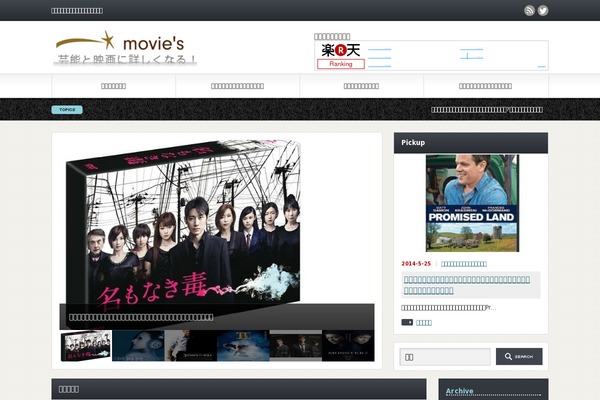The width and height of the screenshot is (600, 400).
Task: Open the Twitter icon in header
Action: pyautogui.click(x=543, y=10)
